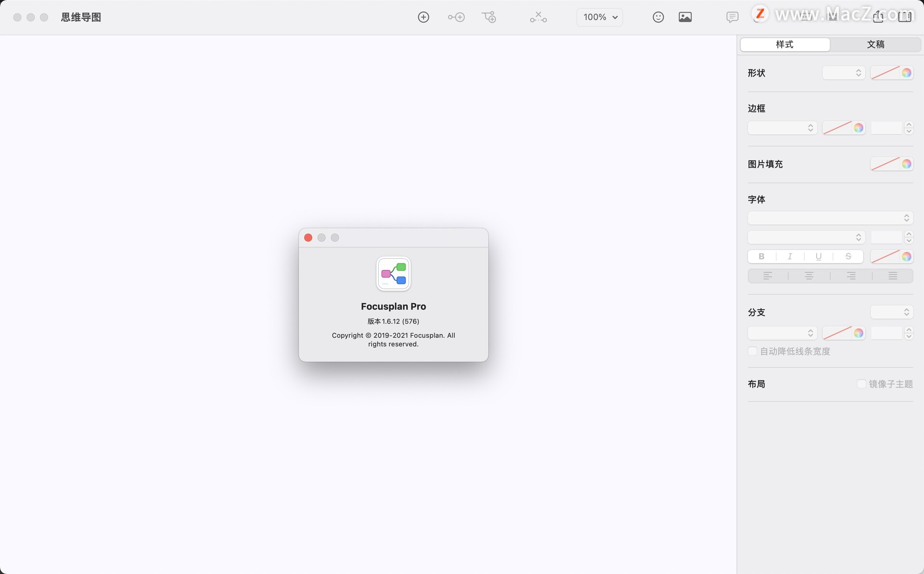Click the 版本 1.6.12 (576) text
This screenshot has width=924, height=574.
(x=394, y=321)
